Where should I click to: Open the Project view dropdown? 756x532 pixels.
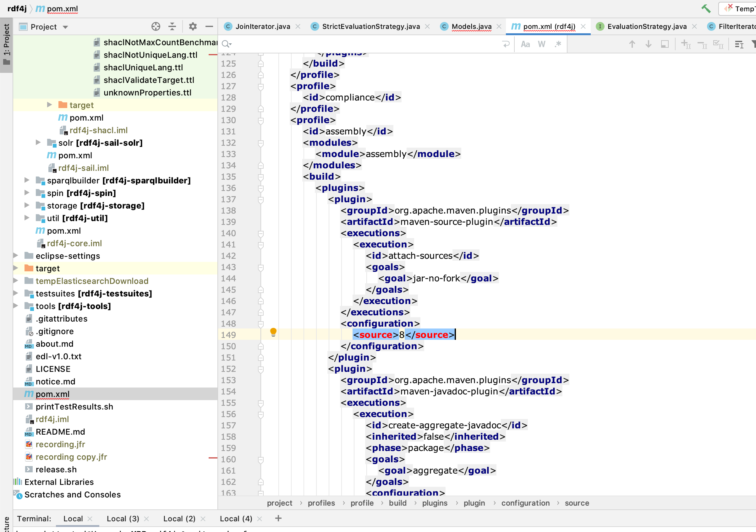[x=65, y=27]
